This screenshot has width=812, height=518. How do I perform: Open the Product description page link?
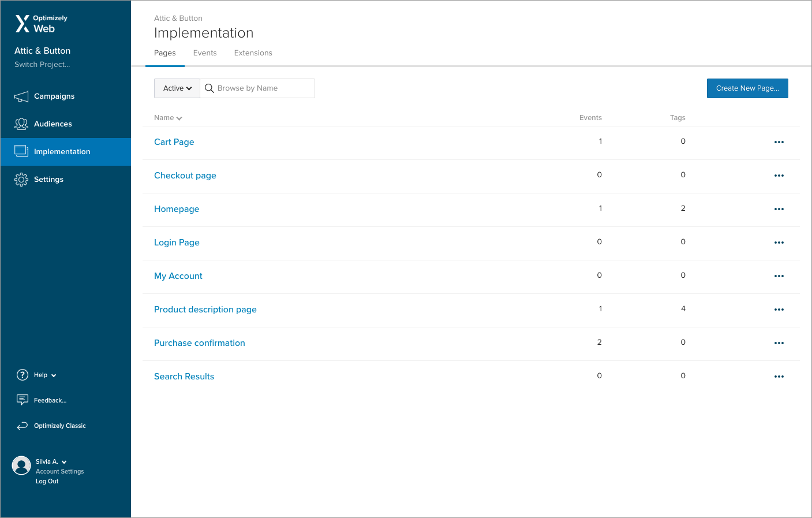(x=205, y=310)
